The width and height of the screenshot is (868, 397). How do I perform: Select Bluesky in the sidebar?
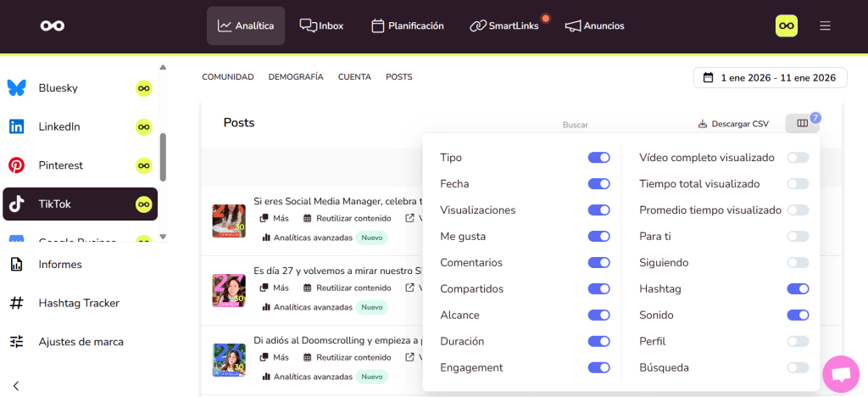tap(80, 88)
